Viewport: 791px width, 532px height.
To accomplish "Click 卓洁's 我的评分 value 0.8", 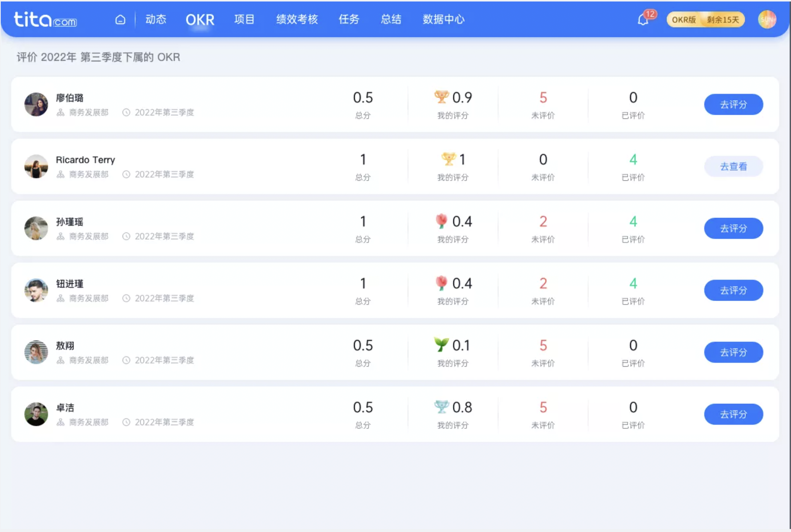I will click(x=462, y=407).
